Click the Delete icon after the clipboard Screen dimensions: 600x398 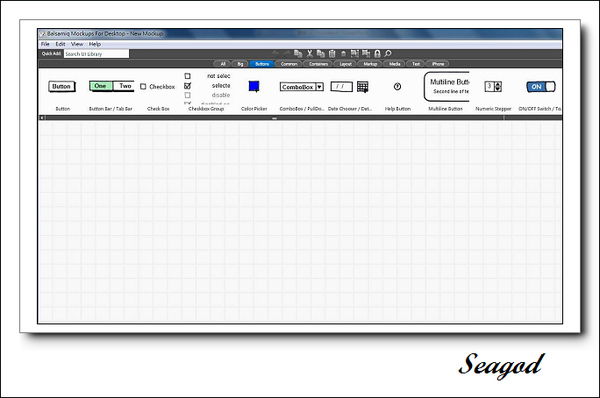coord(343,54)
